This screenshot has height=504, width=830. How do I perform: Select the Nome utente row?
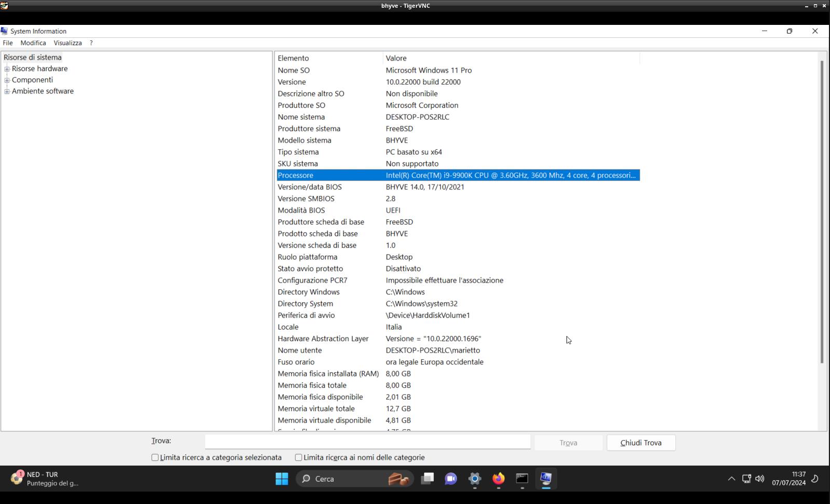pyautogui.click(x=458, y=351)
